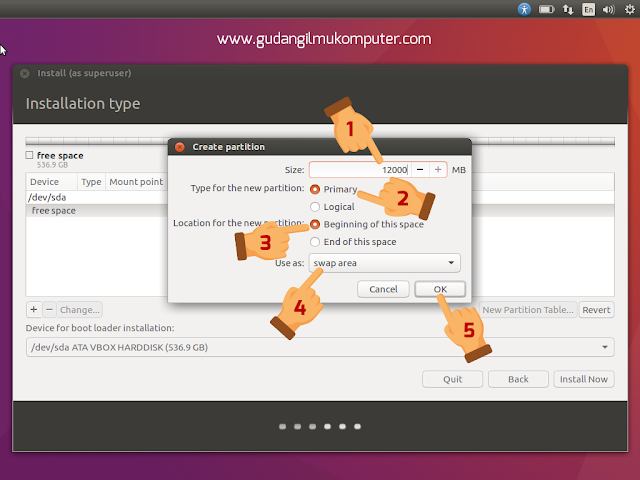Image resolution: width=640 pixels, height=480 pixels.
Task: Open the Use as dropdown
Action: tap(384, 263)
